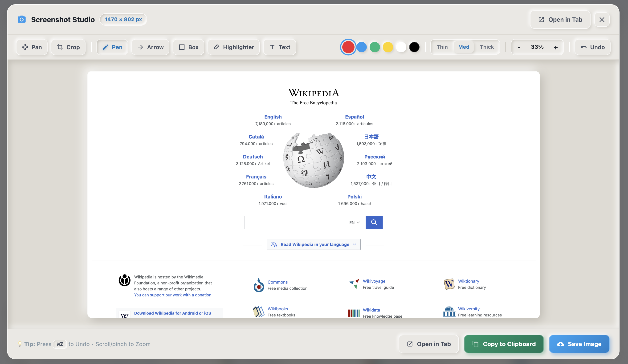Image resolution: width=628 pixels, height=364 pixels.
Task: Set stroke width to Thin
Action: pyautogui.click(x=442, y=47)
